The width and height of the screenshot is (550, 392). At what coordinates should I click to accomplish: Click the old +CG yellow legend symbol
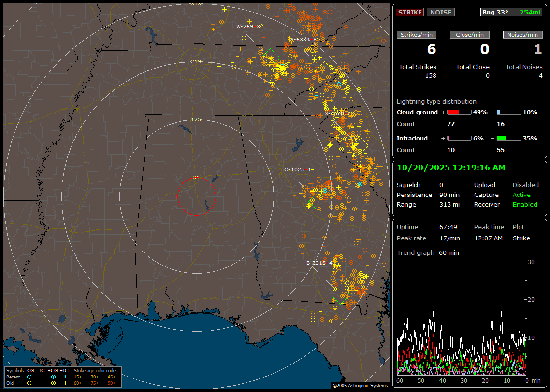click(53, 383)
